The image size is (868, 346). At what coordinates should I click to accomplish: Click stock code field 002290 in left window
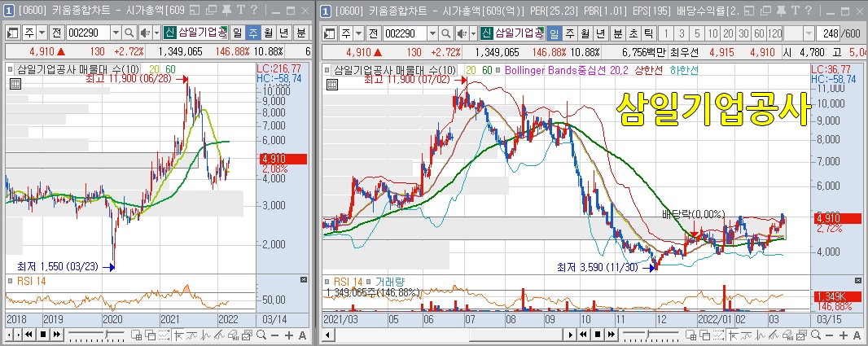tap(89, 33)
